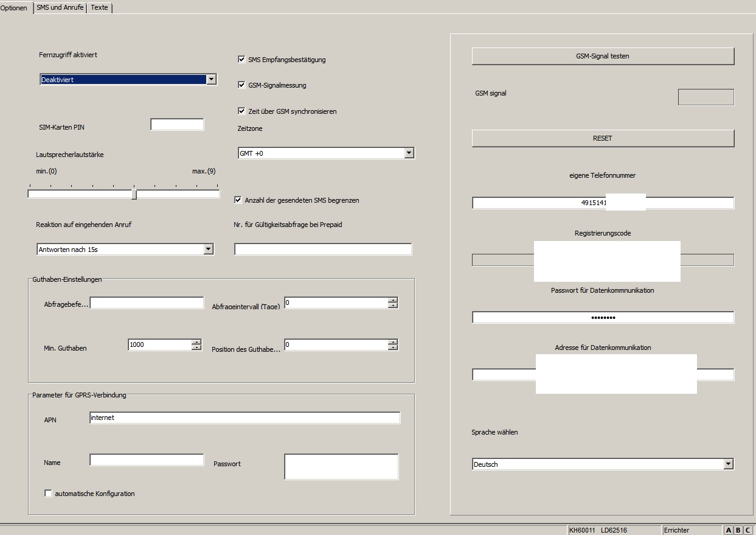This screenshot has height=535, width=756.
Task: Switch to SMS und Anrufe tab
Action: click(60, 7)
